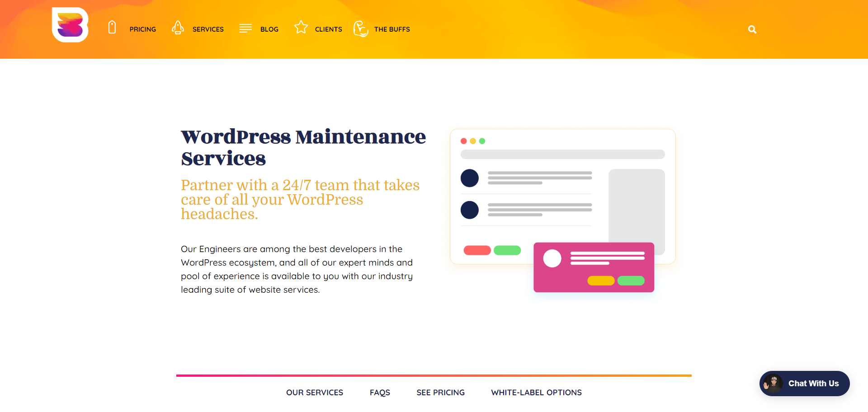The image size is (868, 412).
Task: Open the search magnifier icon
Action: pos(752,29)
